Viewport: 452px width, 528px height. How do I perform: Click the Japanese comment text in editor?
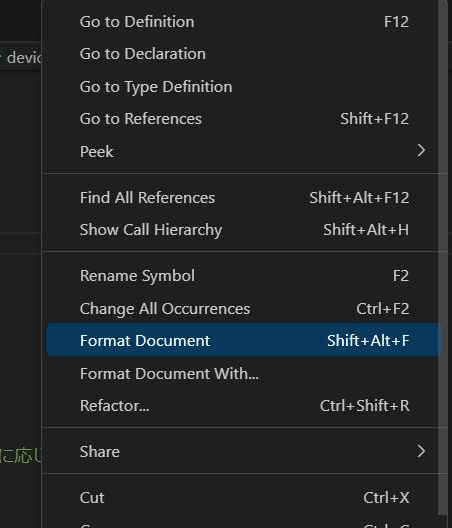[x=20, y=455]
